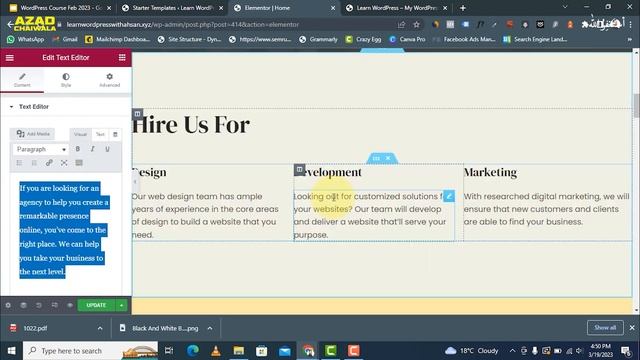Click the green UPDATE button
The image size is (640, 360).
click(96, 305)
